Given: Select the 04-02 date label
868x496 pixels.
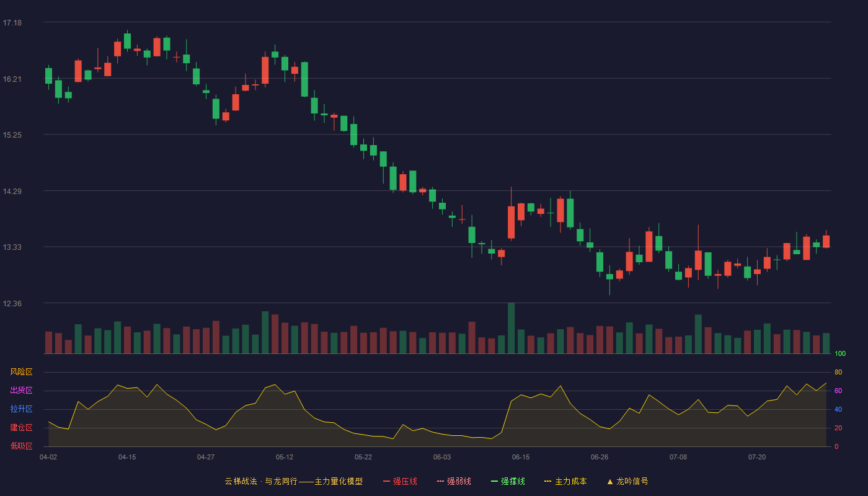Looking at the screenshot, I should (x=48, y=457).
